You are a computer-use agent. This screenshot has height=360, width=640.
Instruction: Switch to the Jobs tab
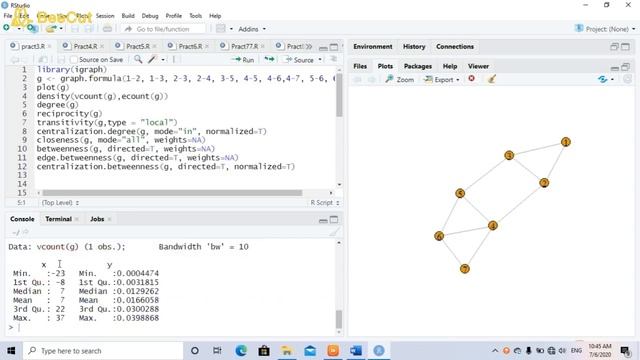point(97,219)
